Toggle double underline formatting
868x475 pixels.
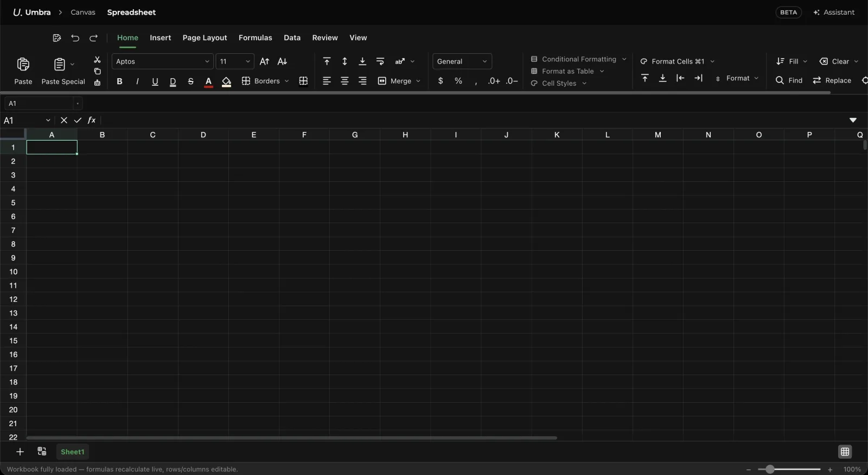pyautogui.click(x=173, y=81)
